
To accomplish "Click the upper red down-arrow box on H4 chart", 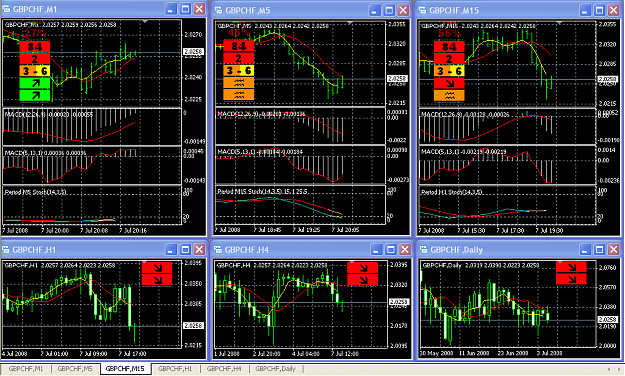I will (x=362, y=268).
